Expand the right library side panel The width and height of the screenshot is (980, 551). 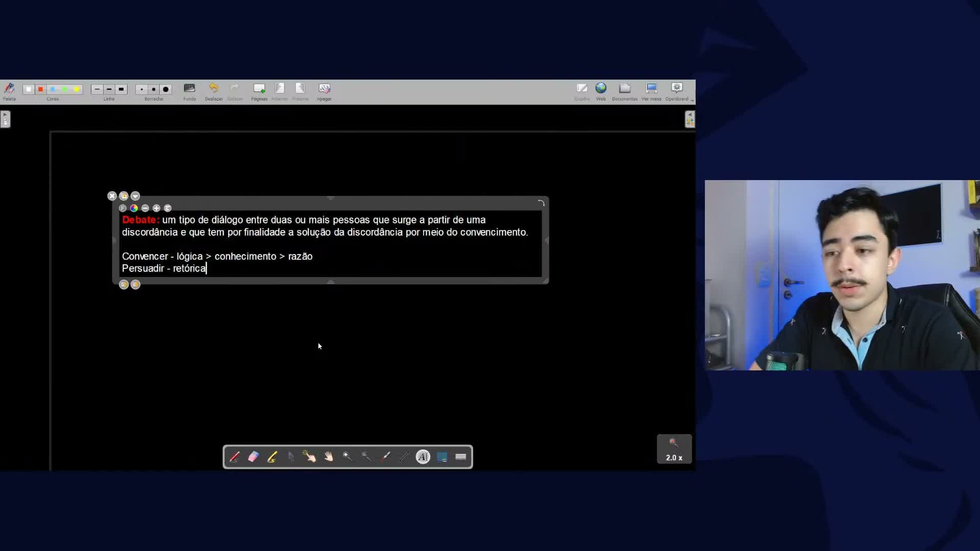[x=690, y=119]
